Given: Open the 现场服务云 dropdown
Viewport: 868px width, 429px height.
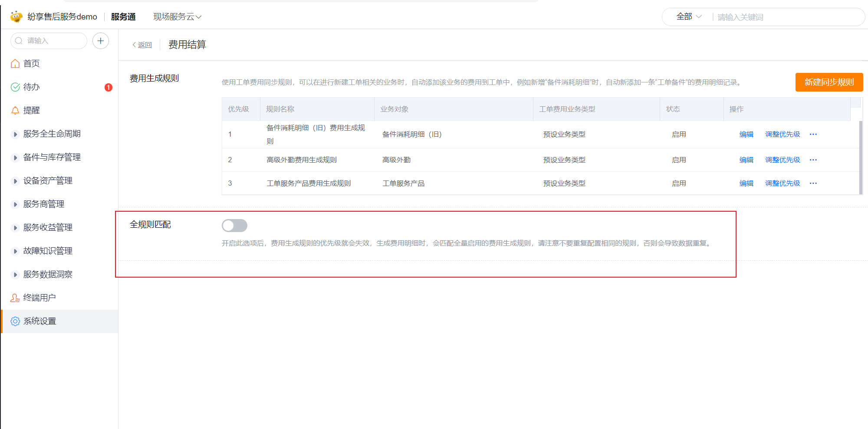Looking at the screenshot, I should click(177, 16).
